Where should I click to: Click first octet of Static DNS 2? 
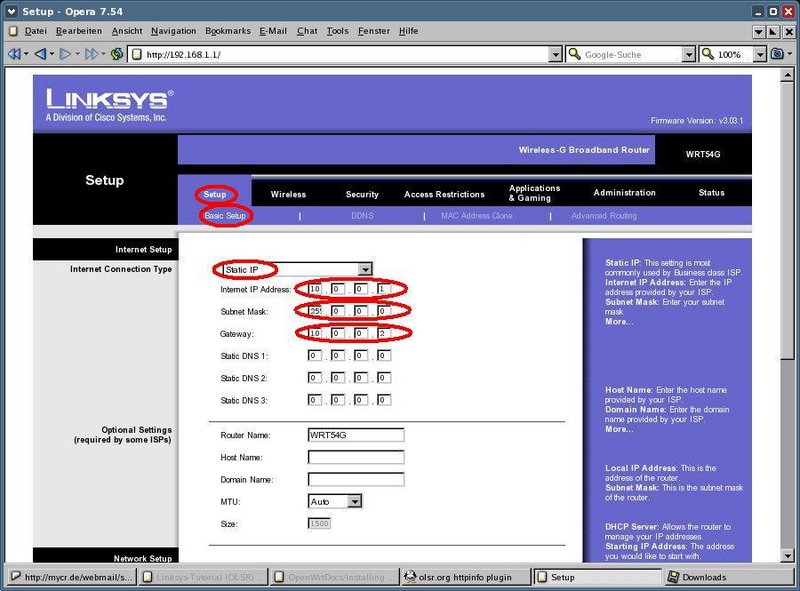click(315, 378)
